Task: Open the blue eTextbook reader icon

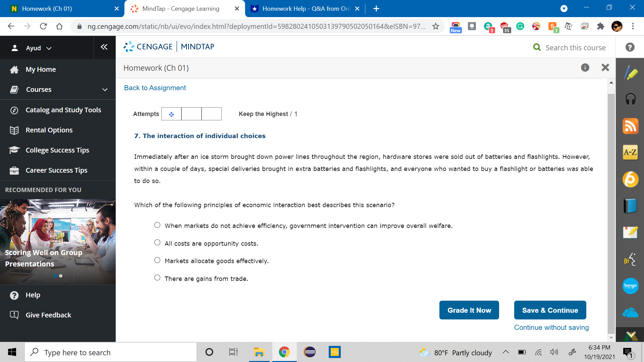Action: click(631, 206)
